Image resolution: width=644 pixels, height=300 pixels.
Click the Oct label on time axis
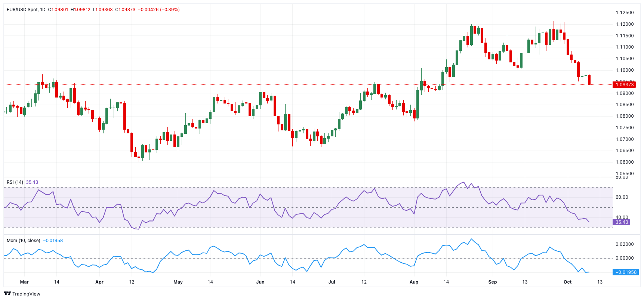pyautogui.click(x=567, y=282)
